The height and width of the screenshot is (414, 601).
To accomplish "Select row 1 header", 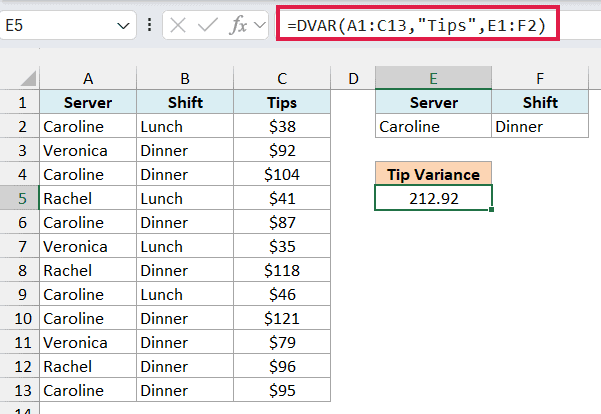I will tap(20, 102).
